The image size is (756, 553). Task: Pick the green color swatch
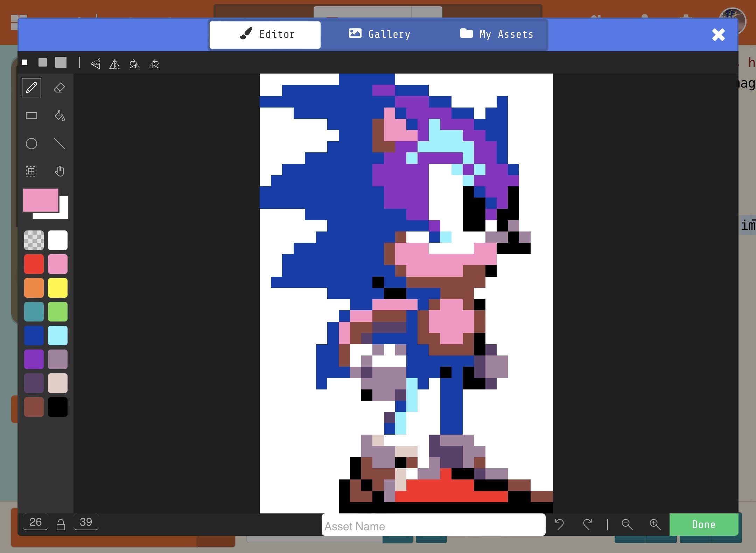[58, 312]
